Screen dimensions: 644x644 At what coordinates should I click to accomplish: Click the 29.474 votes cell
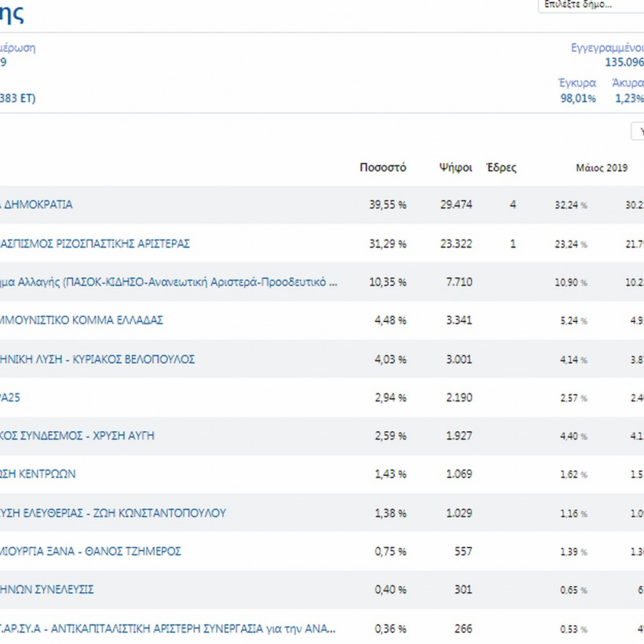[456, 204]
